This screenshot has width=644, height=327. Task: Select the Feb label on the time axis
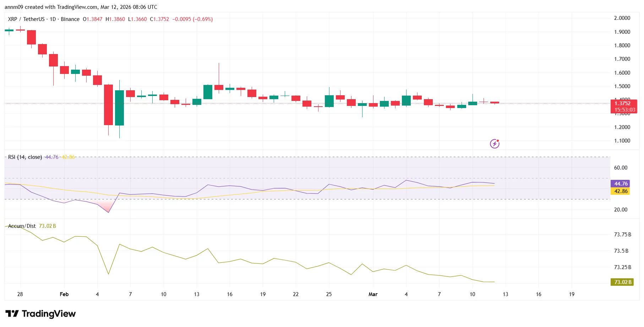click(64, 294)
